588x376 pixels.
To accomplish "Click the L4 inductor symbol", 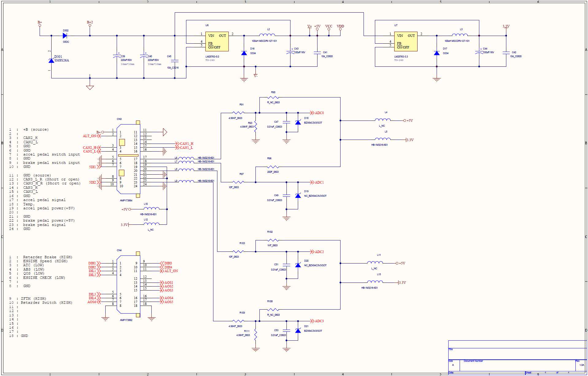I will (x=383, y=119).
